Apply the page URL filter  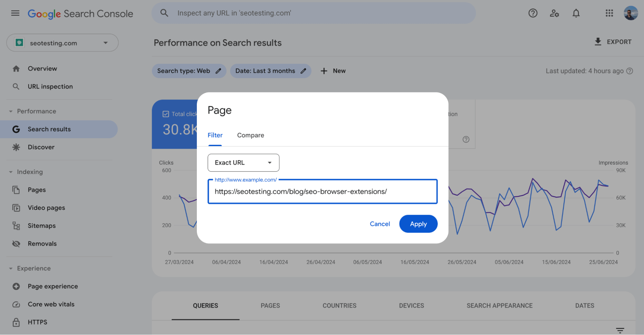tap(418, 224)
